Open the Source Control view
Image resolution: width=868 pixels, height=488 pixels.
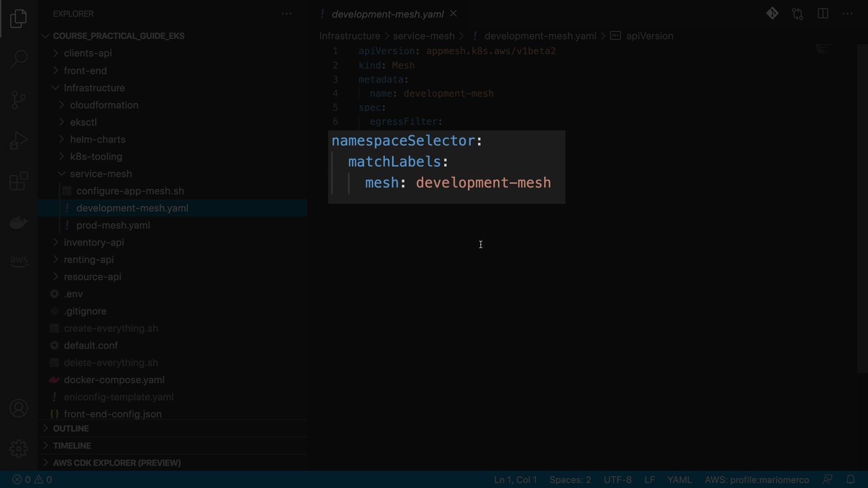tap(19, 100)
